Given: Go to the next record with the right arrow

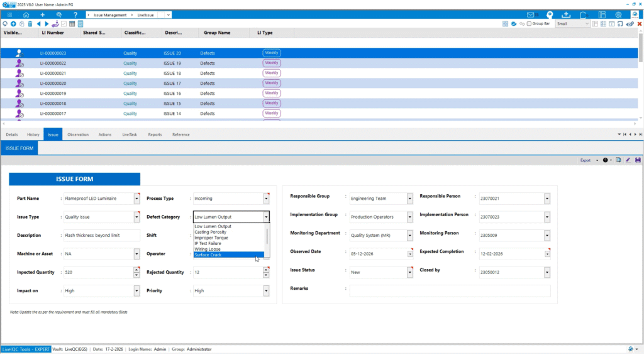Looking at the screenshot, I should pos(47,24).
